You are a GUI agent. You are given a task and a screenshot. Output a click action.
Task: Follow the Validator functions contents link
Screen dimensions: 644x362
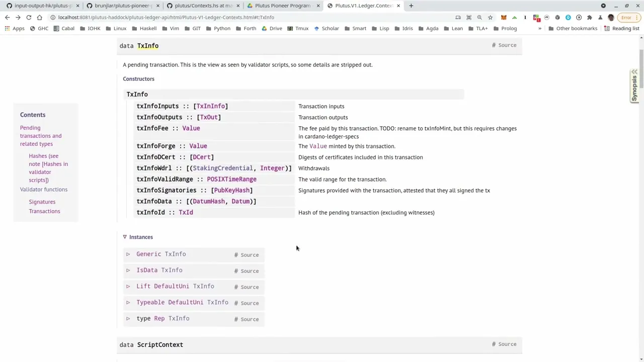coord(43,189)
